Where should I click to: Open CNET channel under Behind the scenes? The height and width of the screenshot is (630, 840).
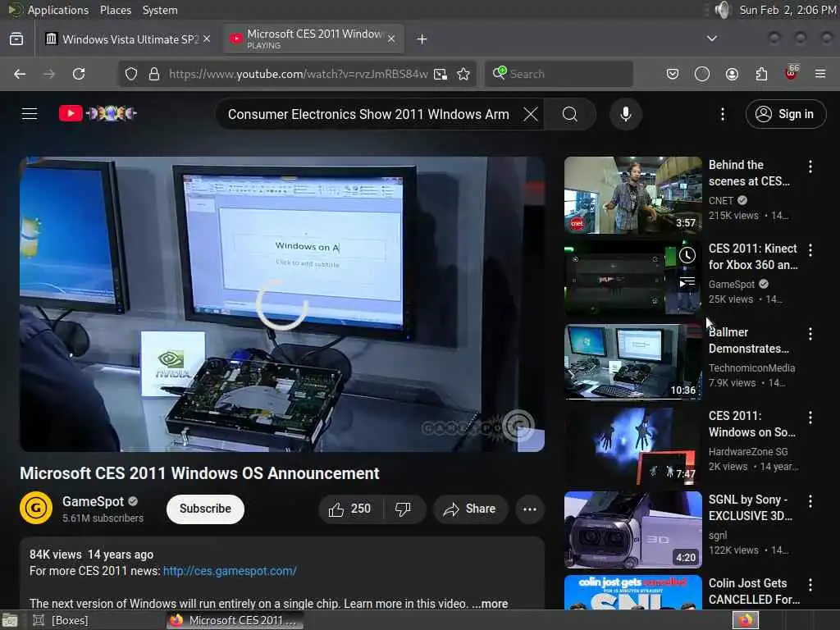720,200
